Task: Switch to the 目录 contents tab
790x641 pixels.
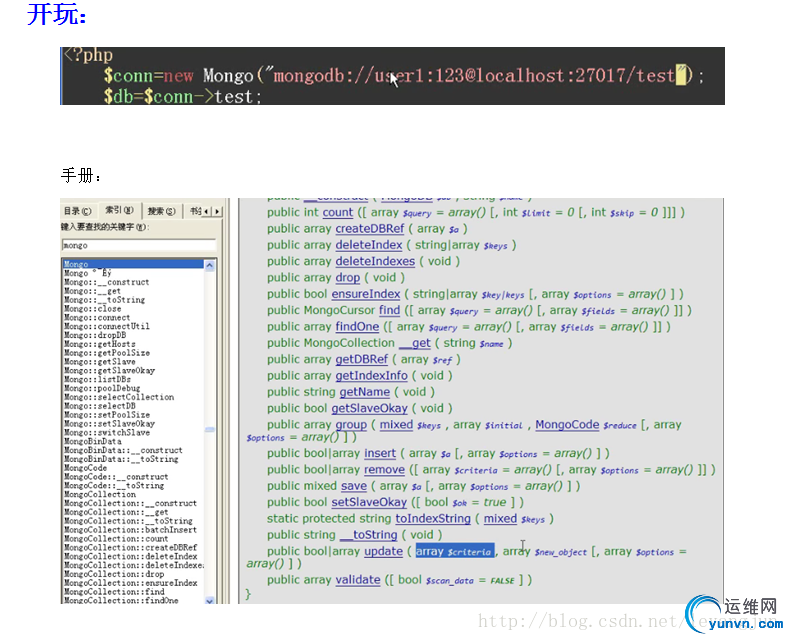Action: click(77, 211)
